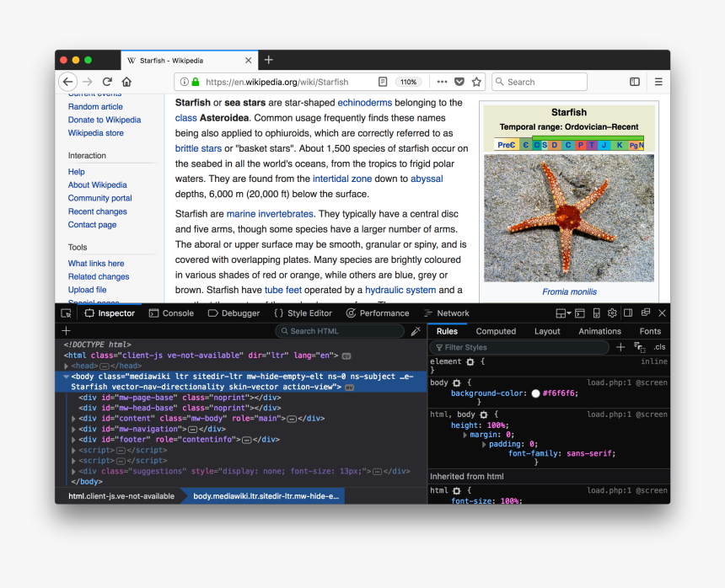Grab a color with the eyedropper icon
This screenshot has width=725, height=588.
[x=416, y=331]
